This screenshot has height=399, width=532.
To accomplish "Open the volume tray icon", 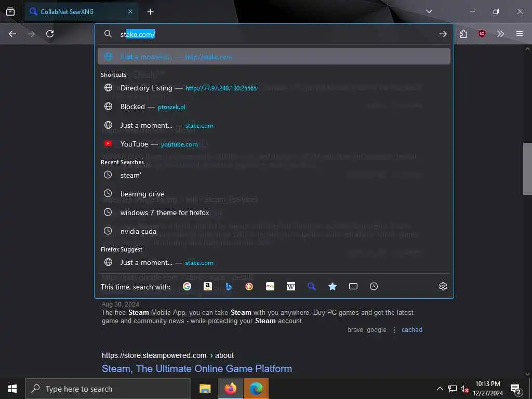I will click(x=464, y=389).
